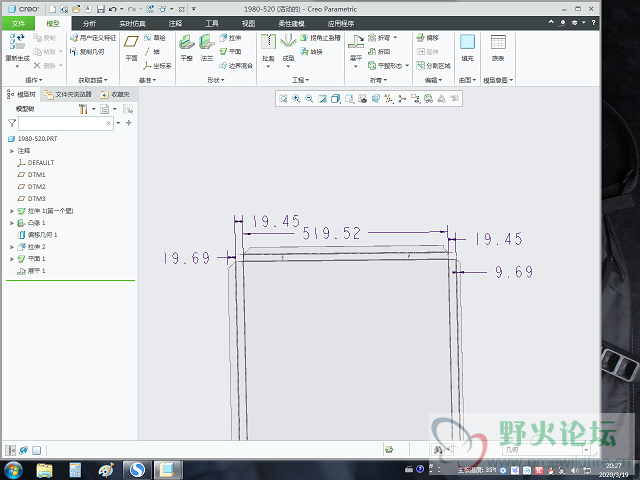Viewport: 640px width, 480px height.
Task: Switch to 分析 ribbon tab
Action: (89, 24)
